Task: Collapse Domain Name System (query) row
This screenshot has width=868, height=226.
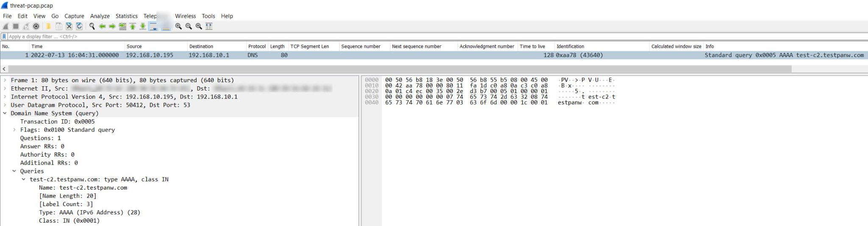Action: tap(5, 113)
